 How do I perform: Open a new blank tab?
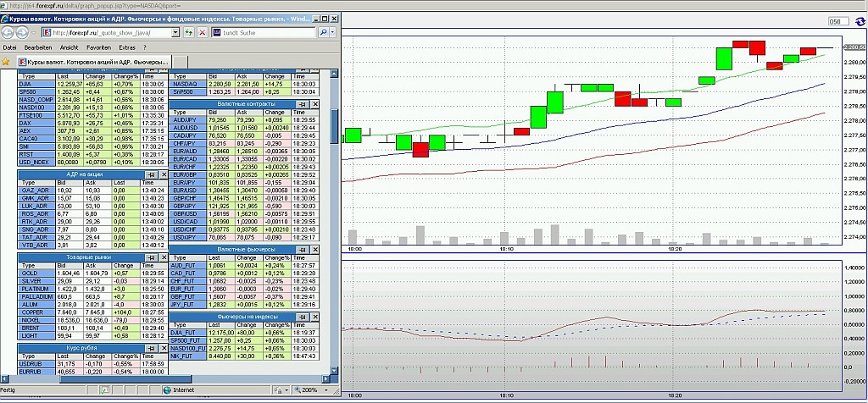[181, 61]
